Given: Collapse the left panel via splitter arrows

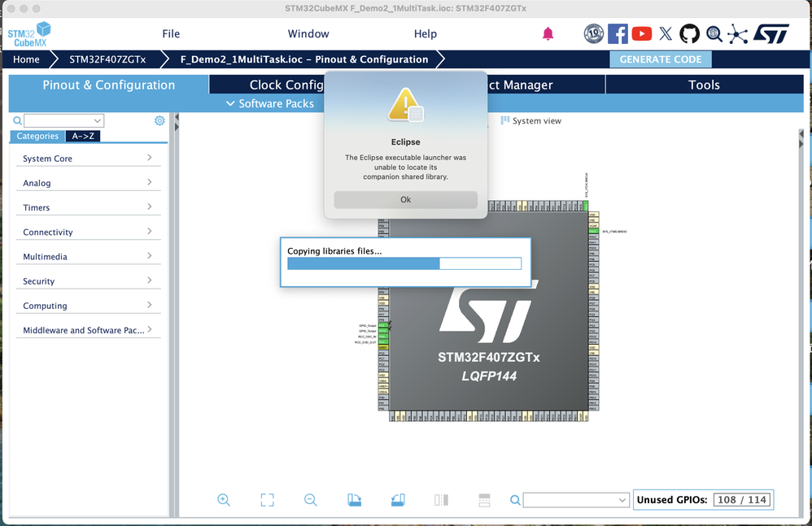Looking at the screenshot, I should pyautogui.click(x=177, y=123).
